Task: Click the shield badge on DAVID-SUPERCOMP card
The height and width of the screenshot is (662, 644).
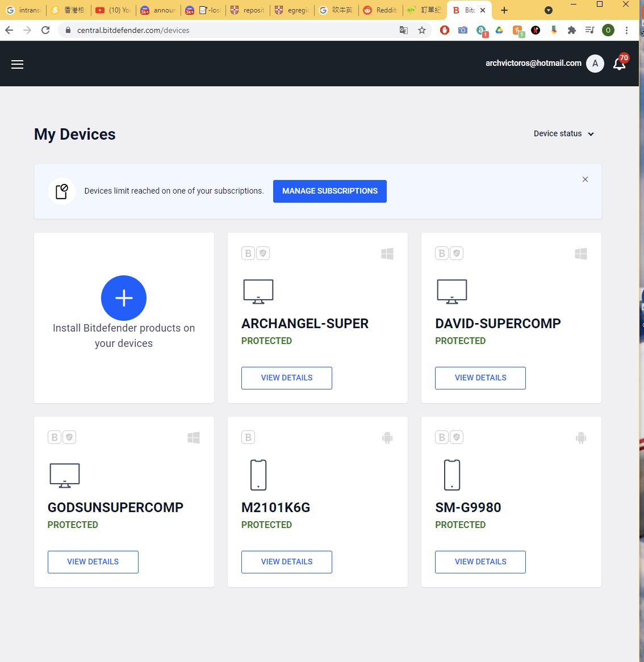Action: [x=457, y=253]
